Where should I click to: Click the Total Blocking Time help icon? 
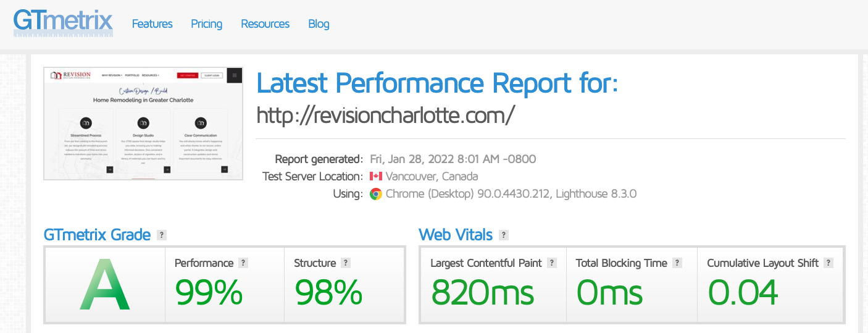(677, 263)
